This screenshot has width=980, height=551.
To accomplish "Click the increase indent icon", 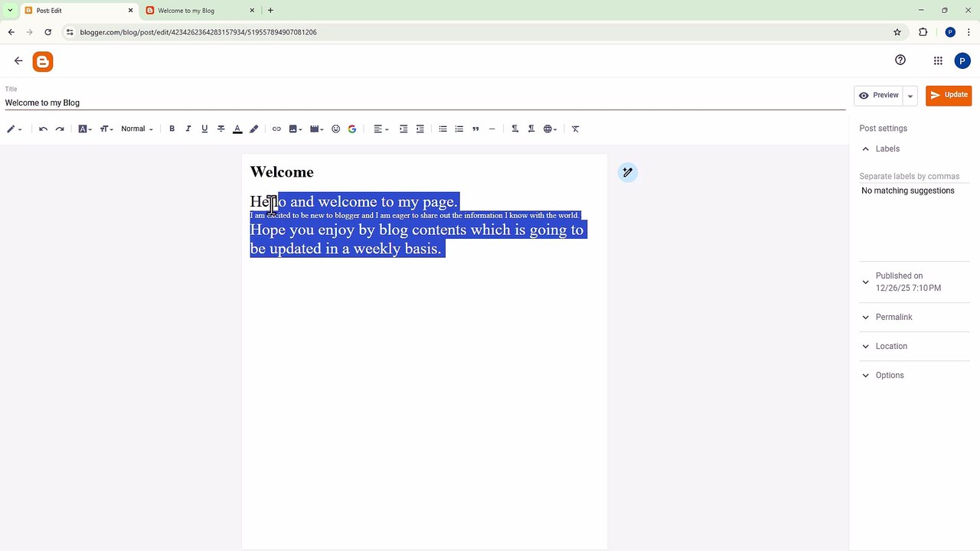I will [x=403, y=129].
